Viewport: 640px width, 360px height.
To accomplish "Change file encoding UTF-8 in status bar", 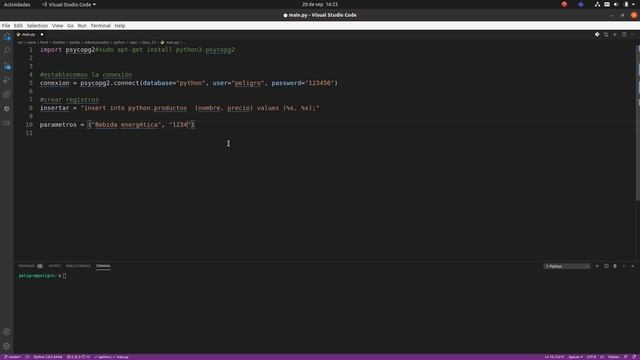I will (591, 357).
